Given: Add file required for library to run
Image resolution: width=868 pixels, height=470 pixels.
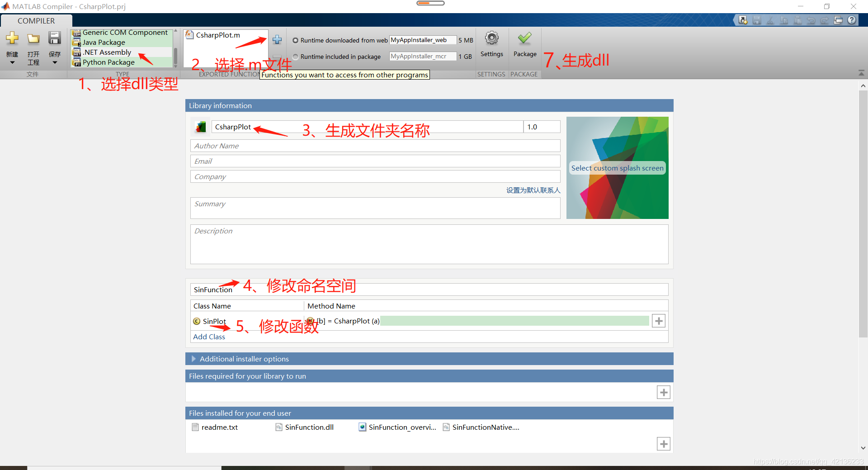Looking at the screenshot, I should [663, 393].
